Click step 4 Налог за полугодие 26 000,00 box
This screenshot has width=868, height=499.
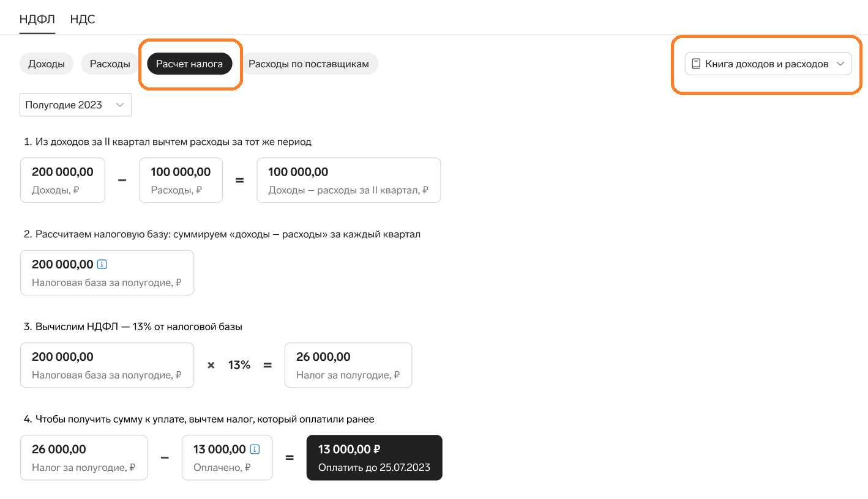(x=84, y=457)
